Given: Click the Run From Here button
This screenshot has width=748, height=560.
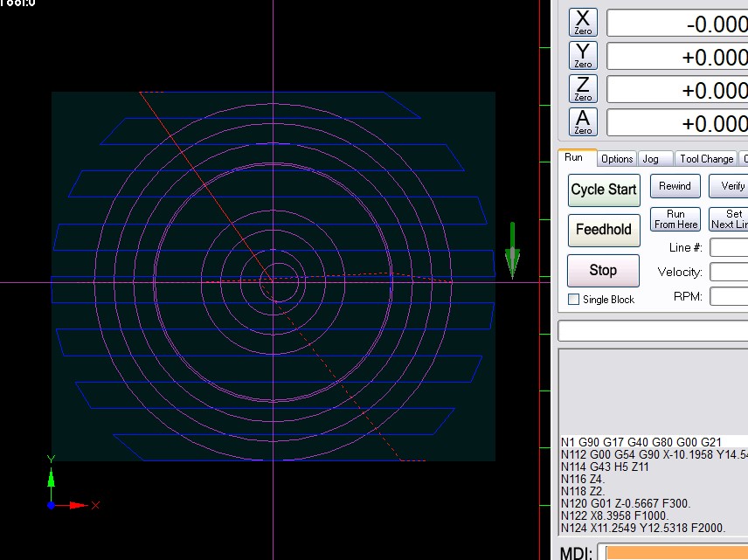Looking at the screenshot, I should (x=675, y=219).
